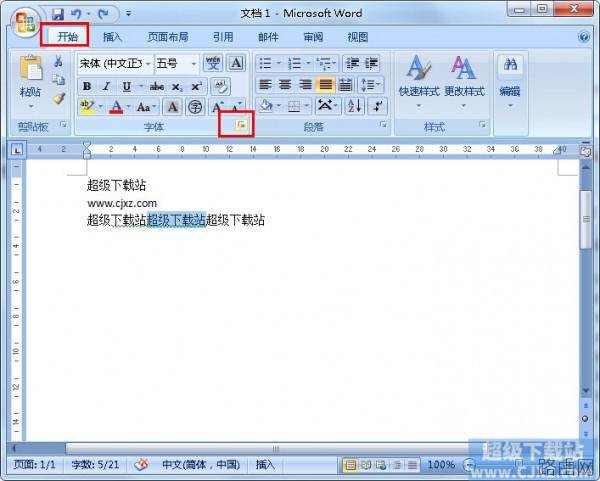Cut selection with scissors icon

click(58, 61)
